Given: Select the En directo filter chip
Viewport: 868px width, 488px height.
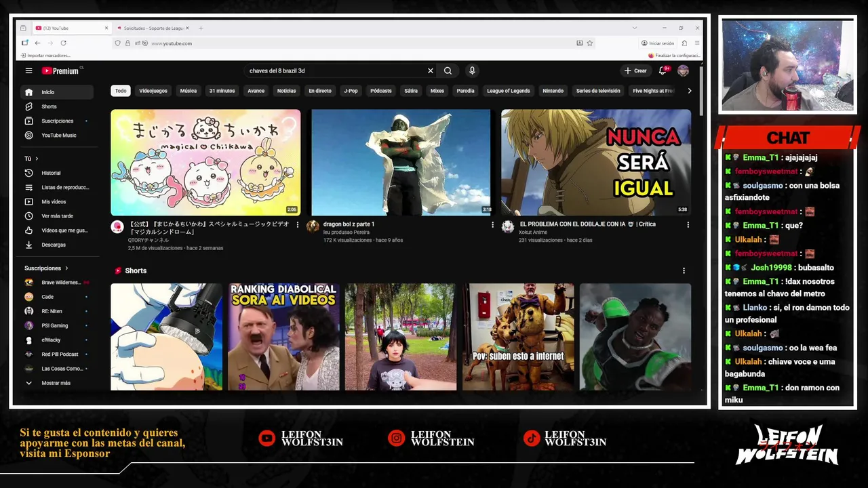Looking at the screenshot, I should (320, 91).
